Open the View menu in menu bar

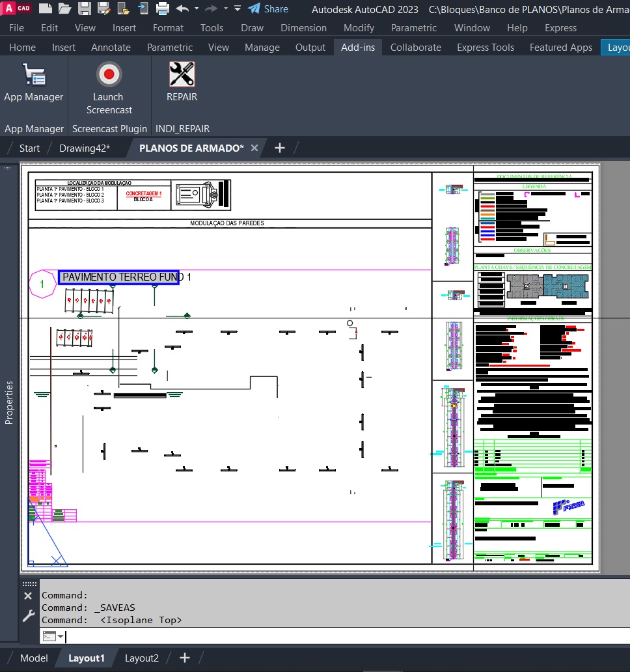(85, 28)
